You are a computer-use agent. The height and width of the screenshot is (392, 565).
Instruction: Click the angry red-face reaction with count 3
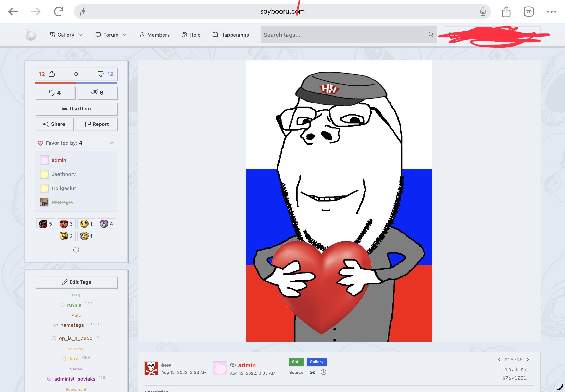(66, 224)
